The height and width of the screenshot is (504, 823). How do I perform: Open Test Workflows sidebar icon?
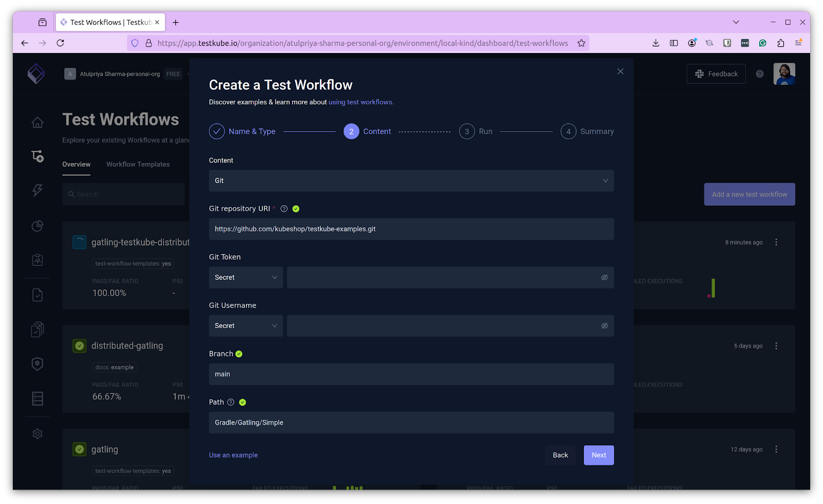click(x=38, y=156)
